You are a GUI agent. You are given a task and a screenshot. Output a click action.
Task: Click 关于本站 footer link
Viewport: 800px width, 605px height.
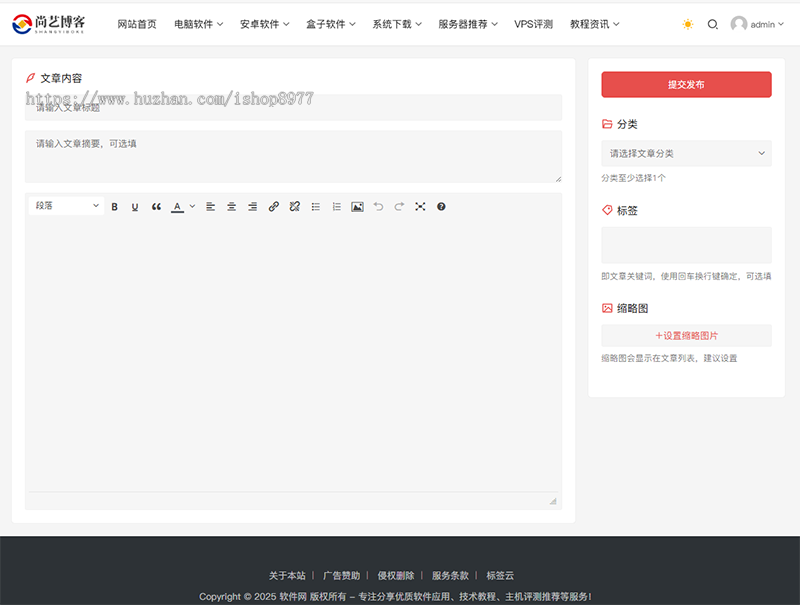(287, 575)
